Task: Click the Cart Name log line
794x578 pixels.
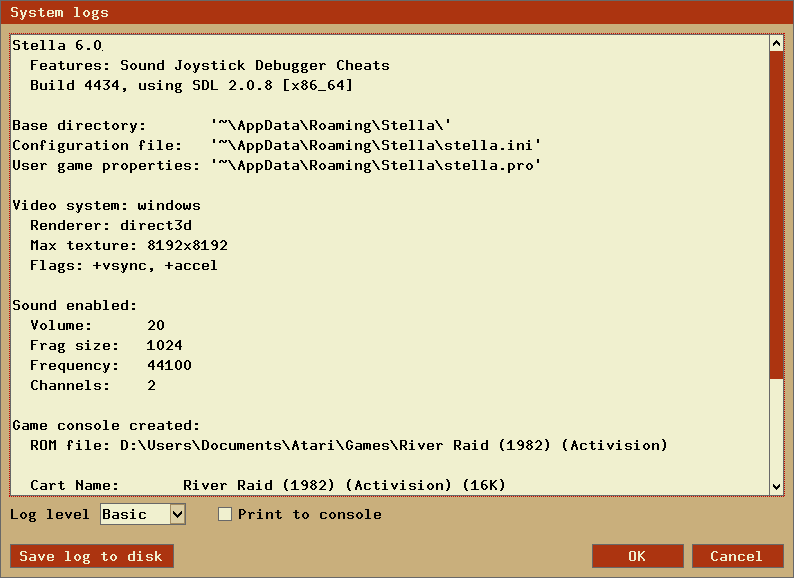Action: pyautogui.click(x=268, y=485)
